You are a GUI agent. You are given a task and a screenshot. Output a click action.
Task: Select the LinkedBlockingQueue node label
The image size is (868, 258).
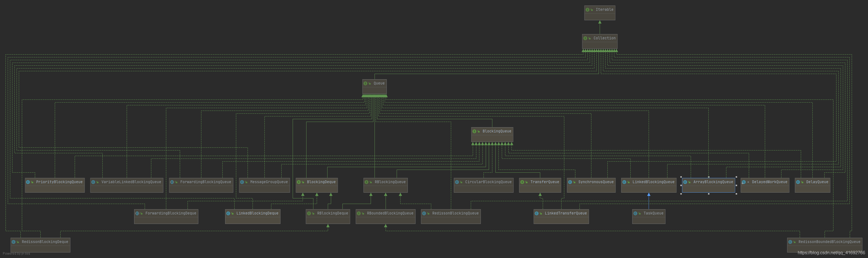653,182
